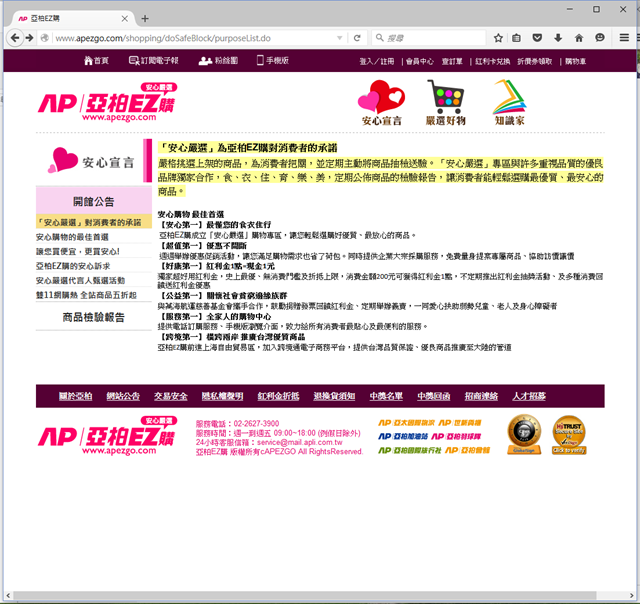This screenshot has width=640, height=604.
Task: Open the hamburger menu of the browser
Action: click(x=624, y=38)
